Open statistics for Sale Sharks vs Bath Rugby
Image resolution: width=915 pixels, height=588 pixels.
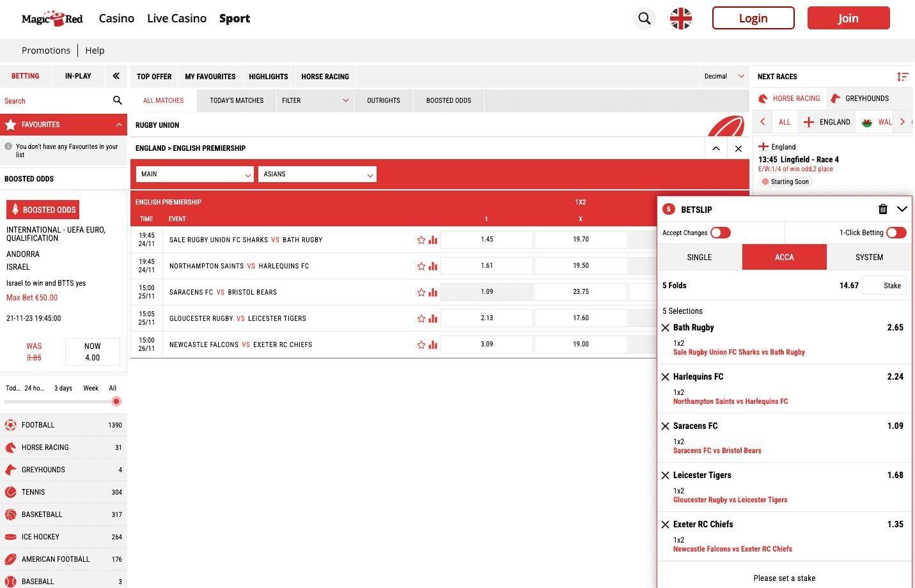(433, 240)
